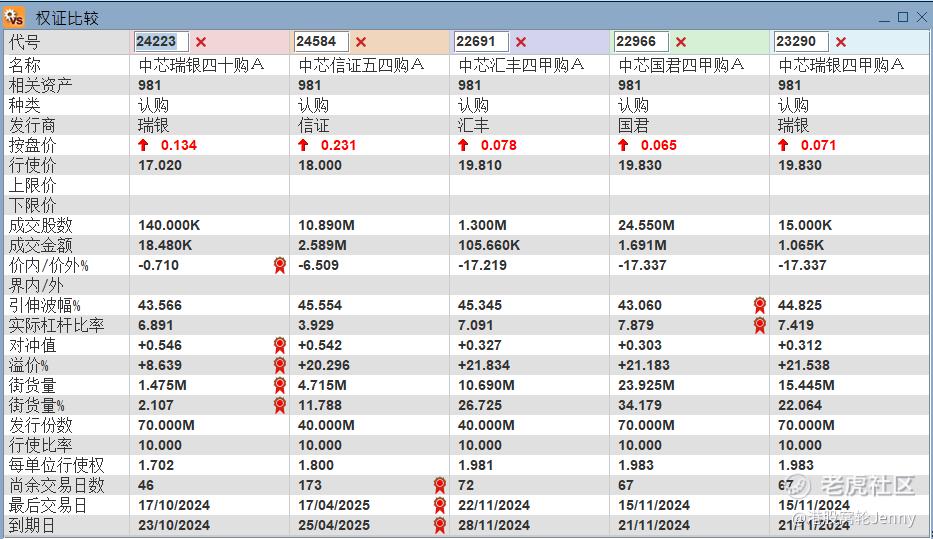Screen dimensions: 933x539
Task: Maximize the 权证比较 window
Action: point(903,17)
